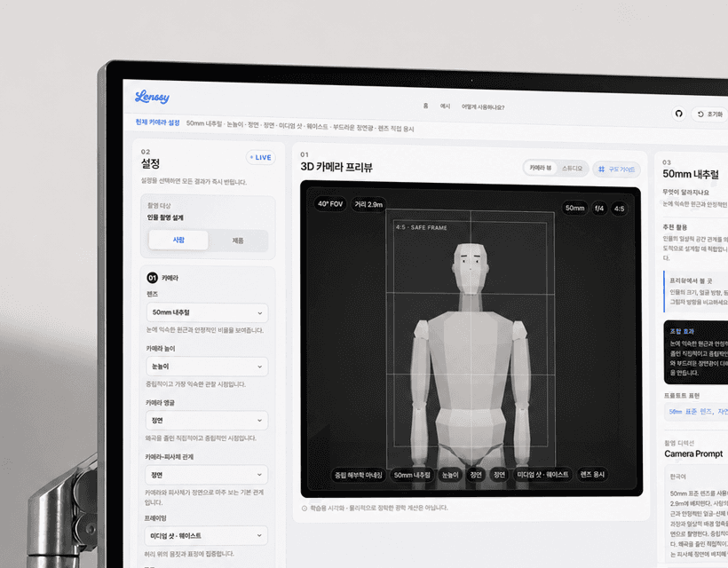Click the 설정 panel heading

point(150,163)
